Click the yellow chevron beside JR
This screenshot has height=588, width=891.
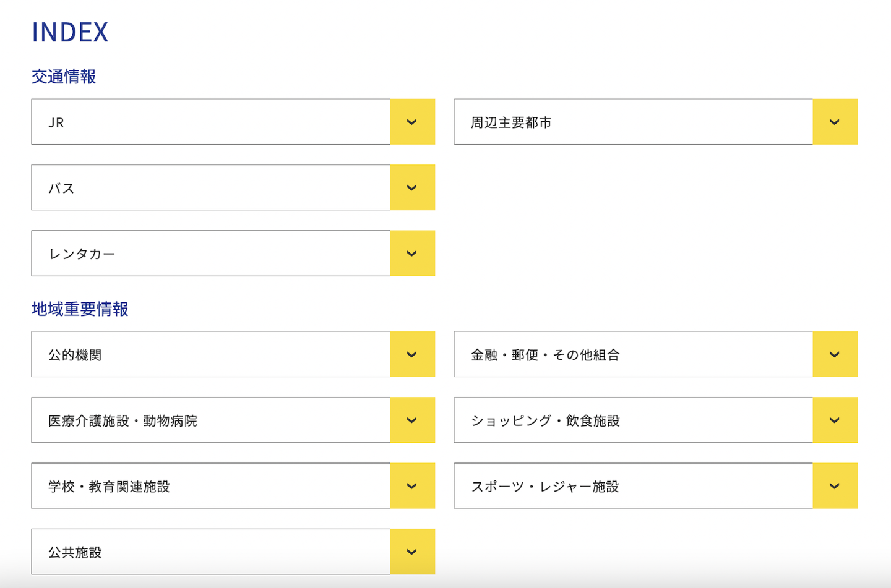pos(412,122)
